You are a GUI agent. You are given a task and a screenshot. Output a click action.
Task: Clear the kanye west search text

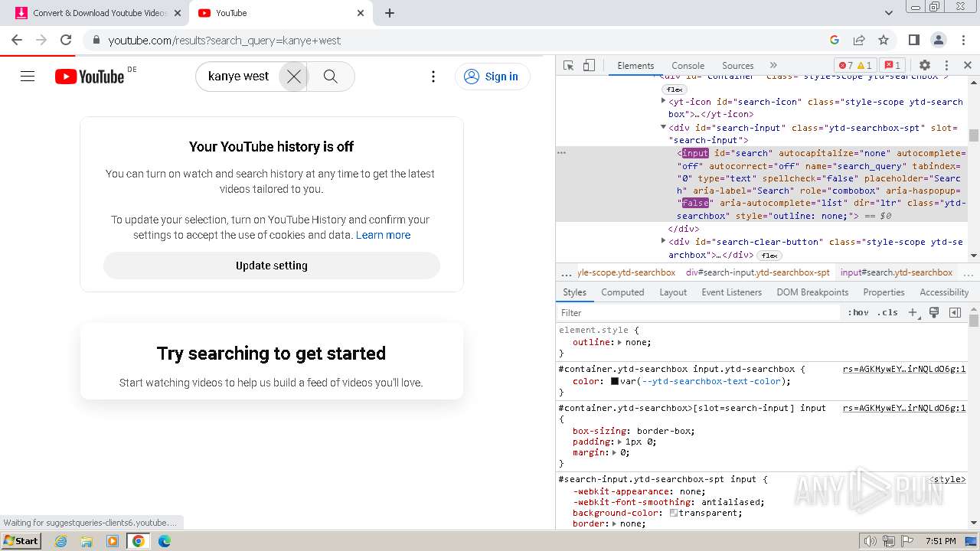pos(293,77)
